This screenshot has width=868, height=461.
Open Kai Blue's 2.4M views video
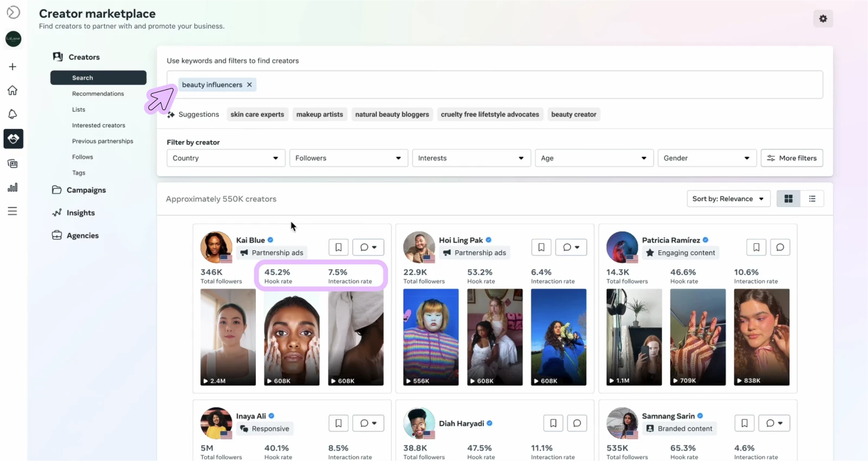[228, 337]
